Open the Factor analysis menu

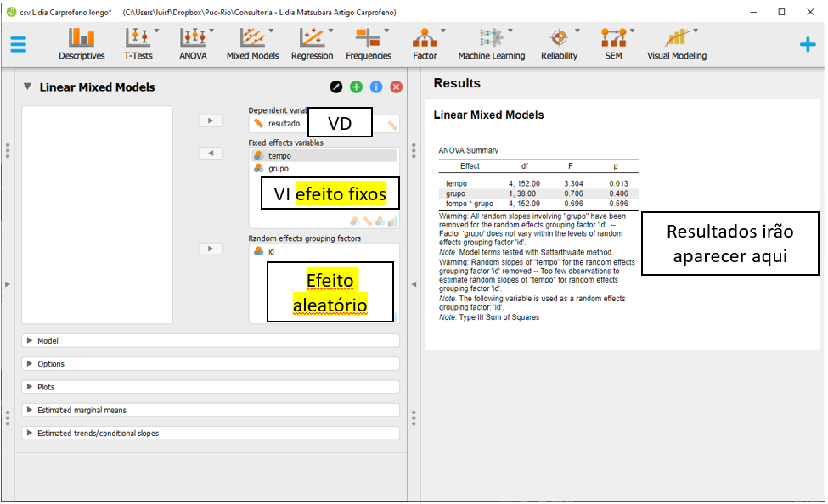(425, 44)
